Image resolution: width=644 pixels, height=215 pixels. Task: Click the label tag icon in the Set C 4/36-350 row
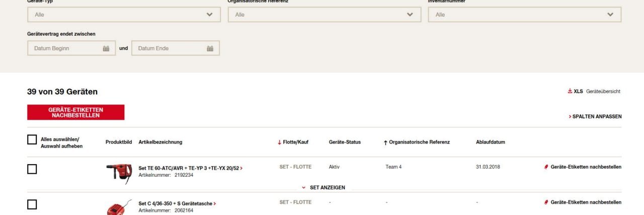click(546, 202)
